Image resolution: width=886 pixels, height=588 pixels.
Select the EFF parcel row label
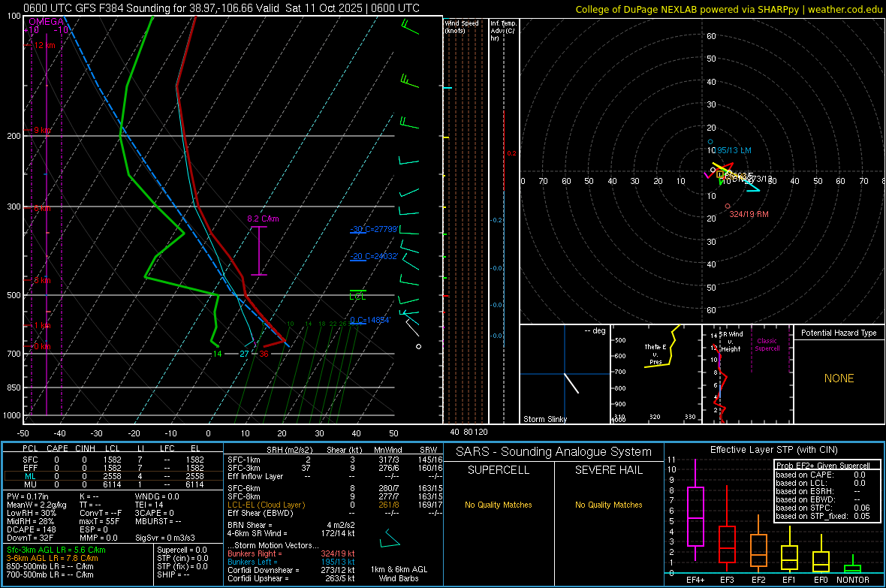coord(31,468)
